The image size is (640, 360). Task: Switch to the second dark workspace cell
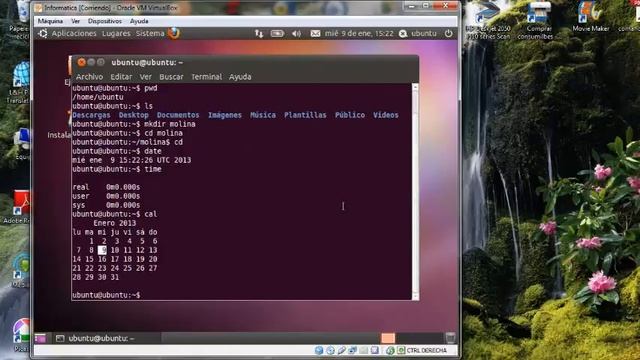pos(404,338)
